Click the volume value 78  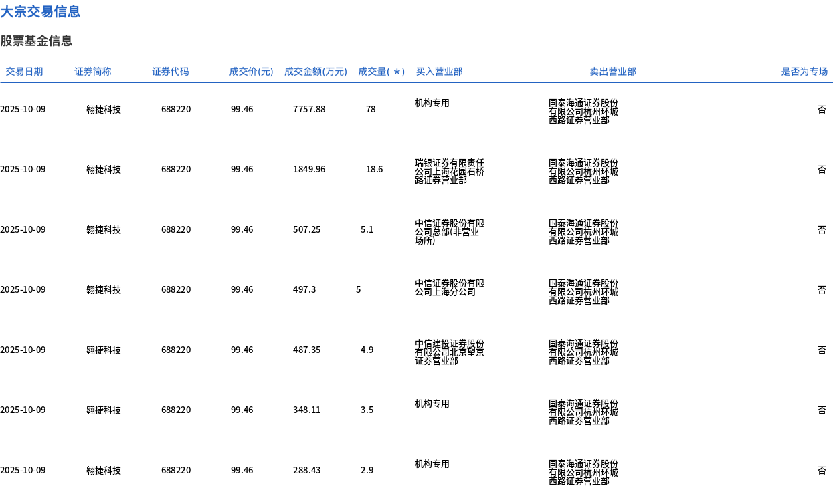[371, 109]
